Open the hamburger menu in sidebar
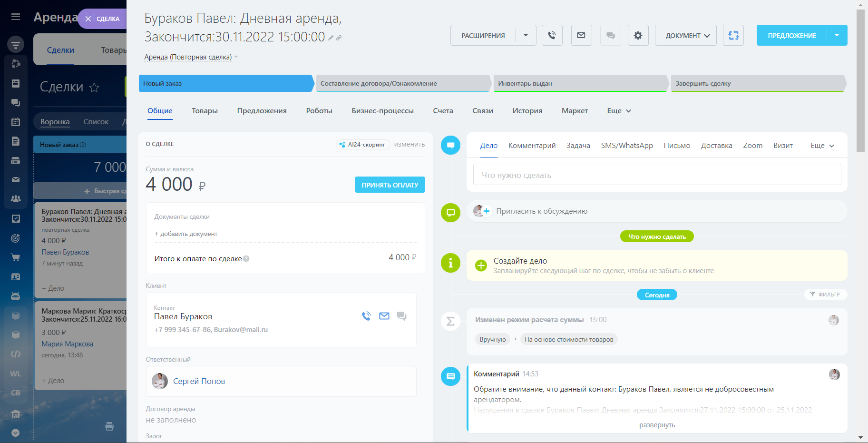The height and width of the screenshot is (443, 868). coord(16,17)
